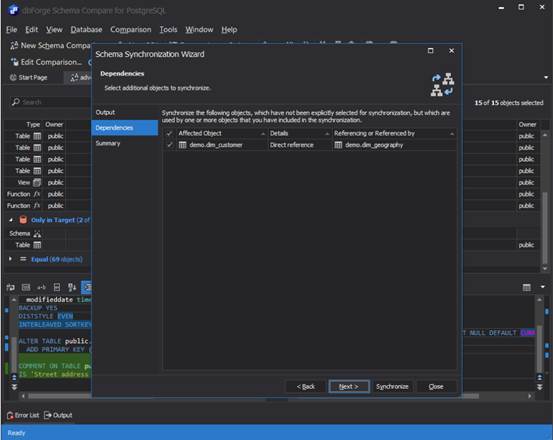Click the grid view icon above the right script pane
The width and height of the screenshot is (553, 440).
(x=527, y=287)
